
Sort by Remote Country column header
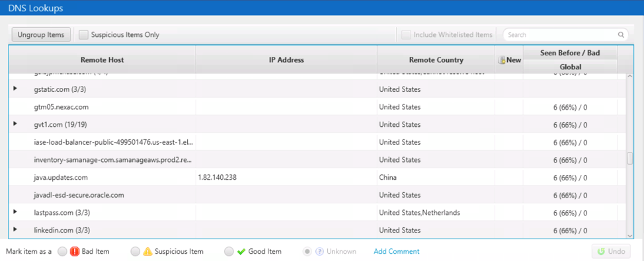436,60
